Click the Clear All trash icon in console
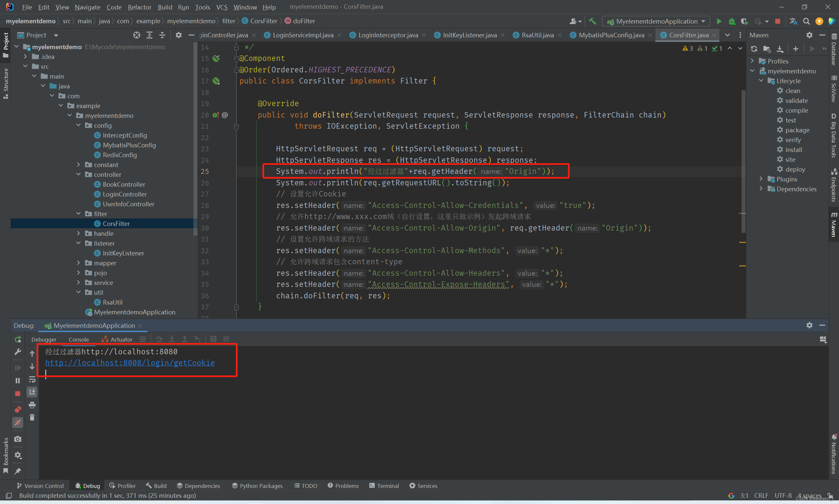839x504 pixels. coord(32,418)
